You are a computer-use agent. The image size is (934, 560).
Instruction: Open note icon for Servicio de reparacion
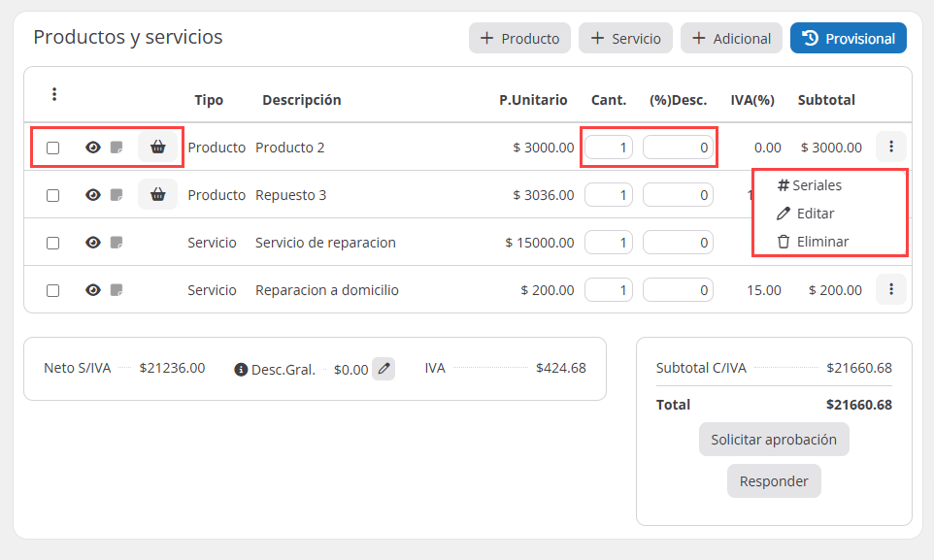tap(117, 243)
